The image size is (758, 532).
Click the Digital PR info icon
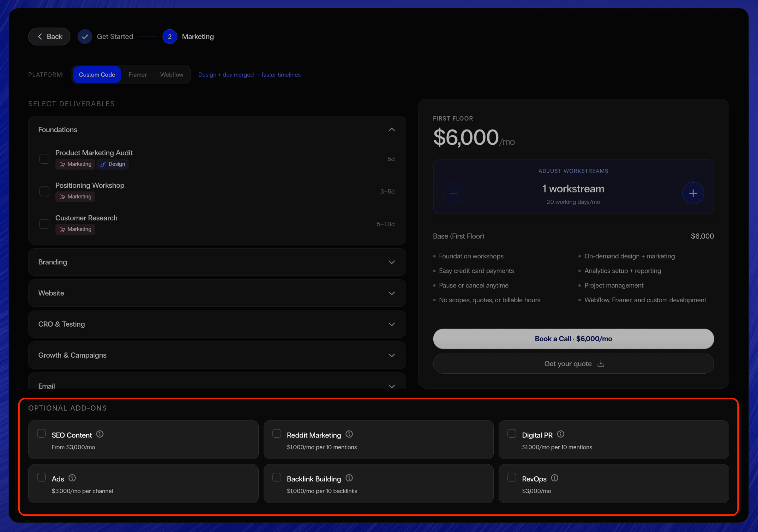(561, 434)
